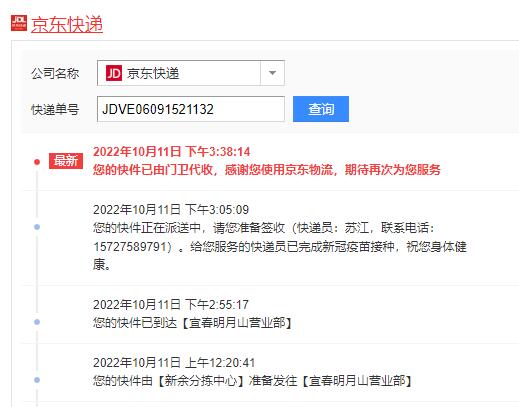Click the red JD icon in company field
The image size is (519, 407).
coord(114,73)
